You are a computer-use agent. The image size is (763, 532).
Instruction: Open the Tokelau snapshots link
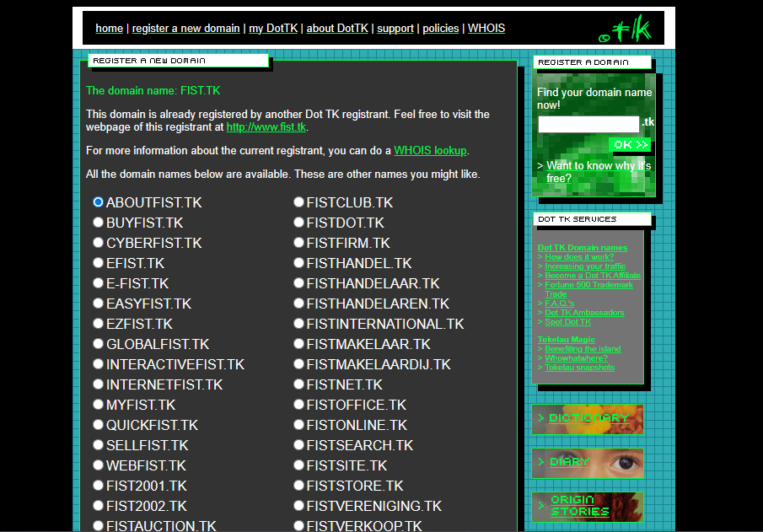click(579, 368)
